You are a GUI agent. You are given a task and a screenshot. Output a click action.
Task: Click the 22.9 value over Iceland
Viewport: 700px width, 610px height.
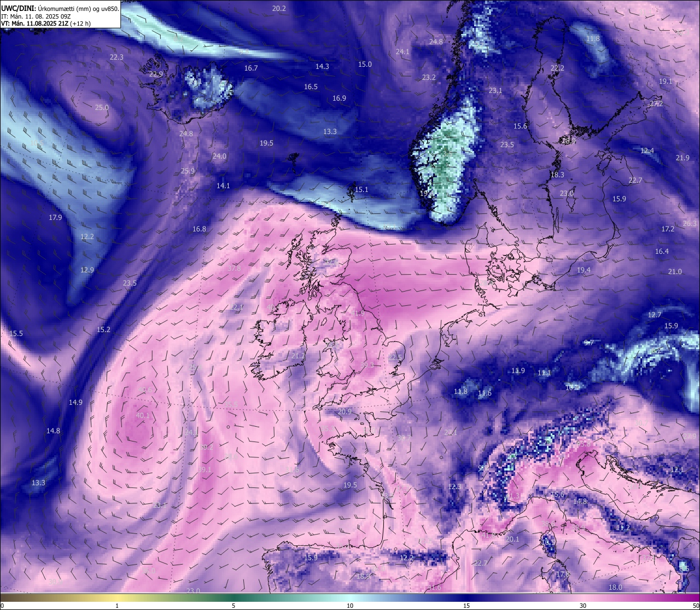156,74
